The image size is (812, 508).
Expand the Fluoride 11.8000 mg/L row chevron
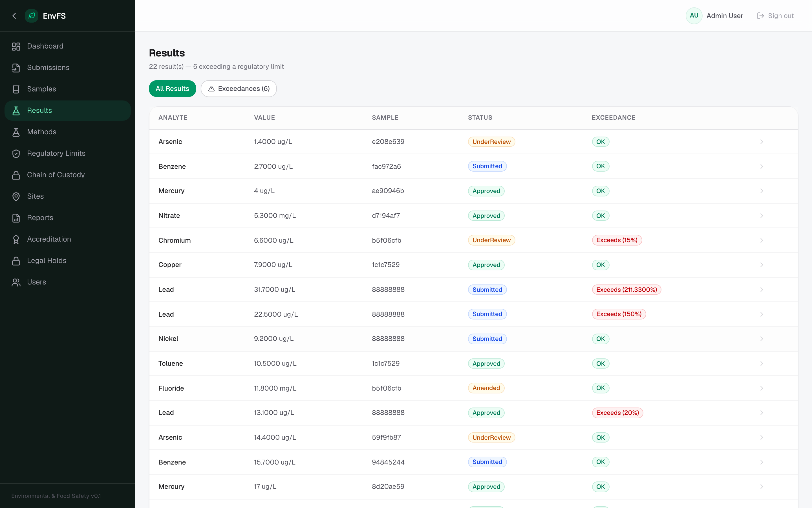point(762,388)
